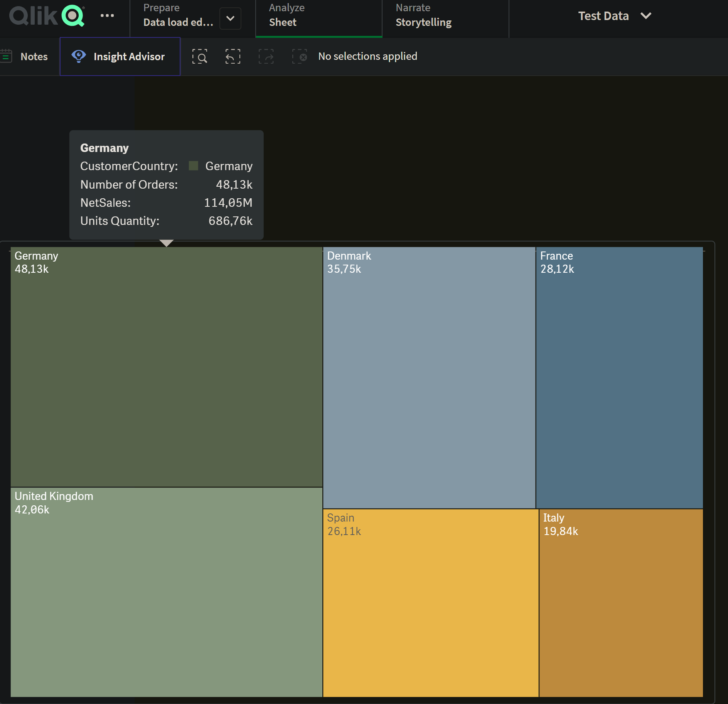Select the United Kingdom treemap block
This screenshot has width=728, height=704.
click(166, 592)
